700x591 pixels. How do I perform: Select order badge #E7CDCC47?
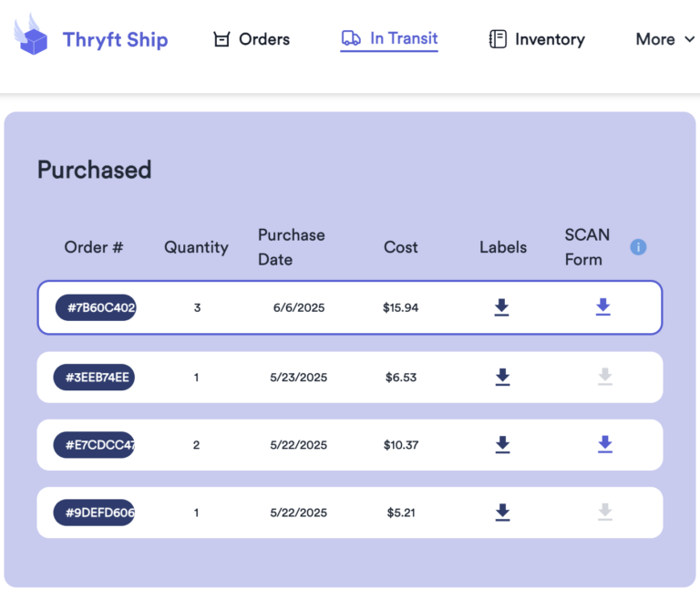point(94,445)
